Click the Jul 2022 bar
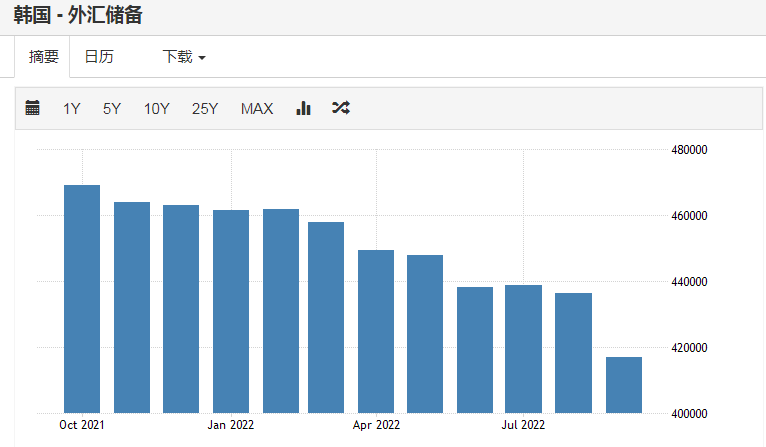The image size is (766, 447). tap(524, 349)
